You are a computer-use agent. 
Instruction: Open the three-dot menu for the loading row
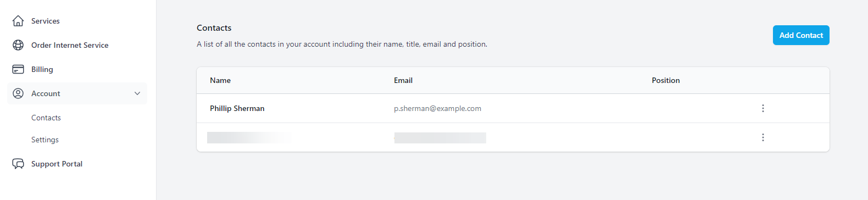coord(763,137)
